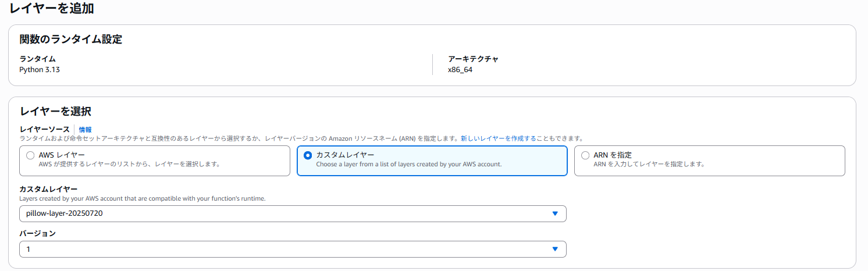Click the blue arrow of the バージョン combo box
Image resolution: width=868 pixels, height=271 pixels.
click(x=555, y=249)
